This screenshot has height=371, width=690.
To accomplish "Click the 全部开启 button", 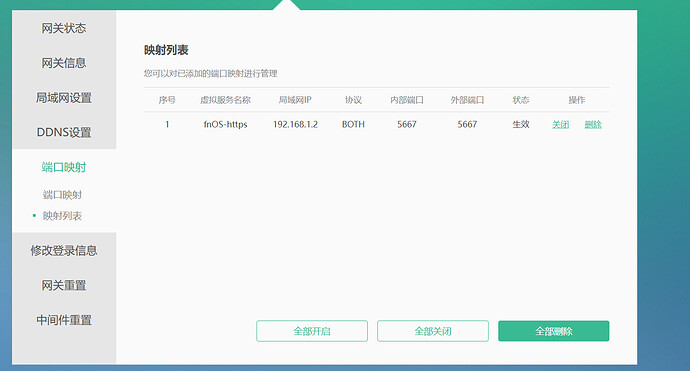I will tap(312, 331).
